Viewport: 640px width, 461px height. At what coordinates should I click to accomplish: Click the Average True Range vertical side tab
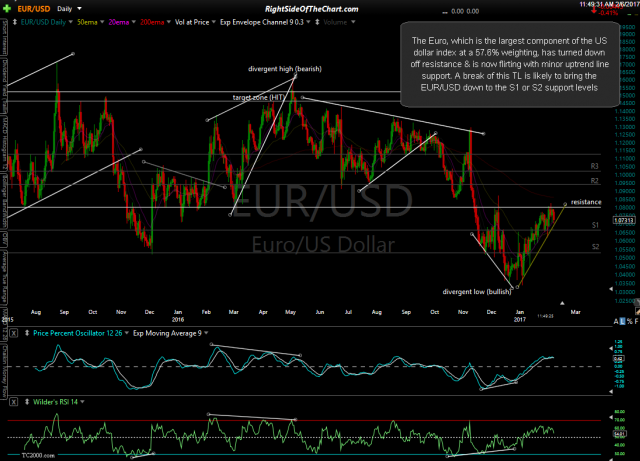pyautogui.click(x=5, y=278)
